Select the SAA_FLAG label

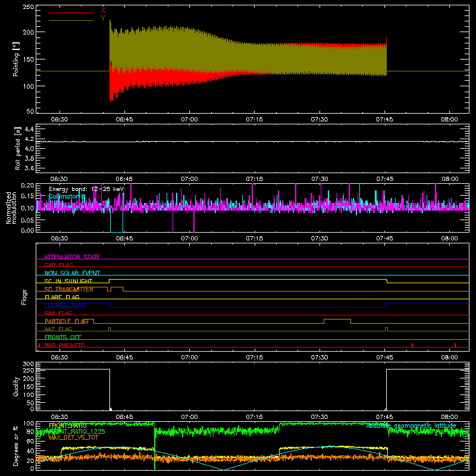(58, 313)
